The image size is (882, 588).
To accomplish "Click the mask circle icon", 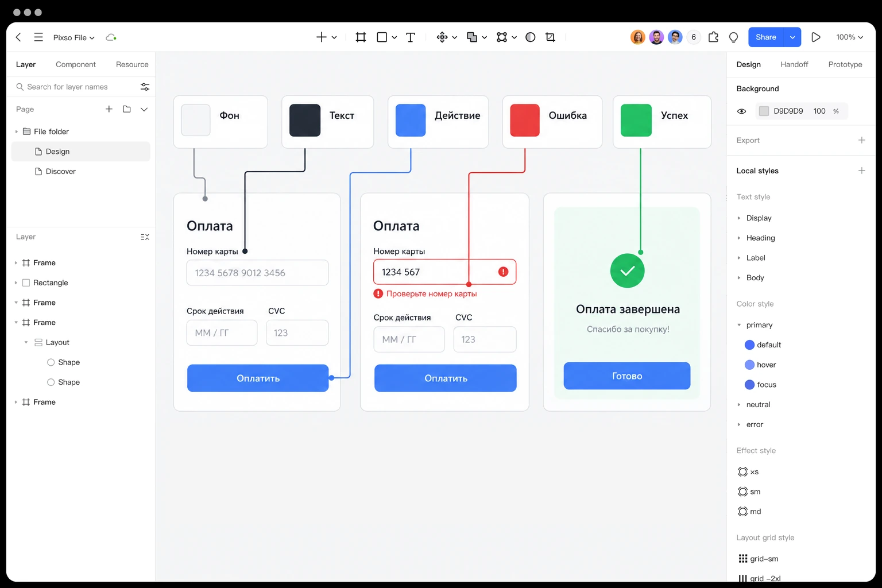I will (531, 37).
